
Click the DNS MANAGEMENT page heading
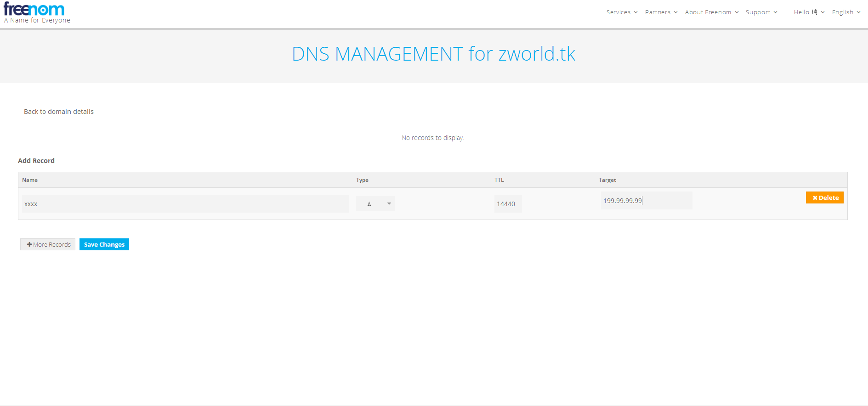[x=433, y=54]
